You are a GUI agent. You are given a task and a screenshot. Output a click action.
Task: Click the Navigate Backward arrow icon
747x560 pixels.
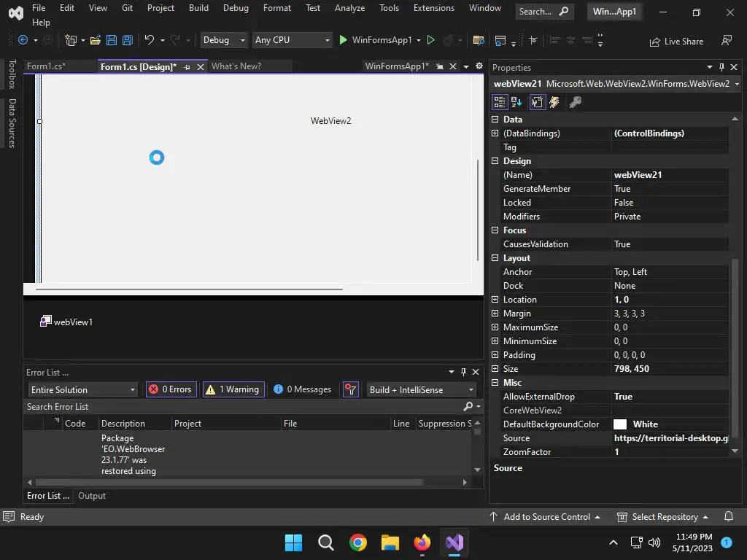click(23, 40)
